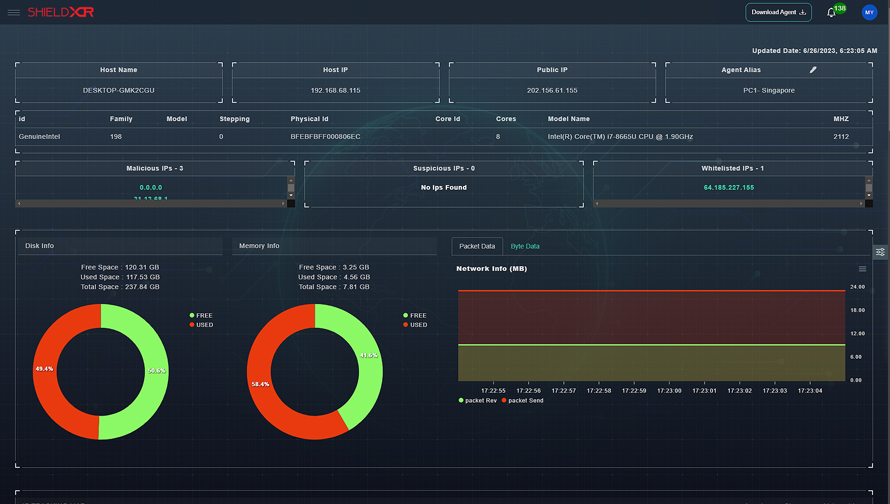This screenshot has width=890, height=504.
Task: Toggle the FREE legend in Disk Info
Action: point(201,316)
